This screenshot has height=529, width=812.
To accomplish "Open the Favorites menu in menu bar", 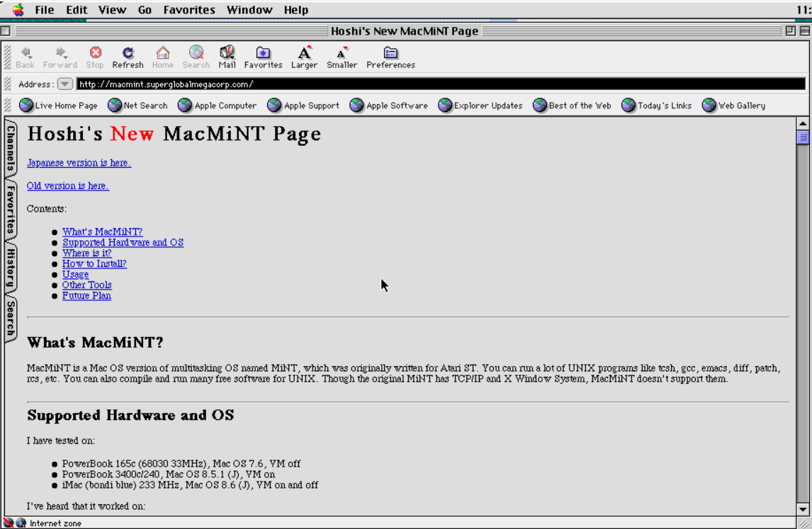I will [x=188, y=10].
